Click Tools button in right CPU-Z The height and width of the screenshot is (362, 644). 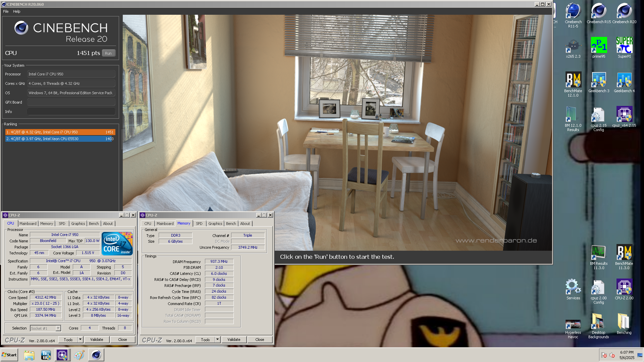pos(205,340)
